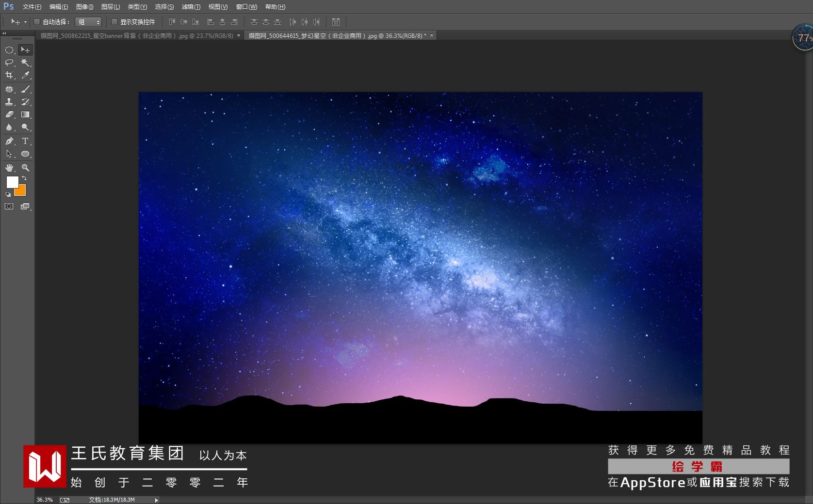The height and width of the screenshot is (504, 813).
Task: Select the Dodge tool
Action: pyautogui.click(x=25, y=127)
